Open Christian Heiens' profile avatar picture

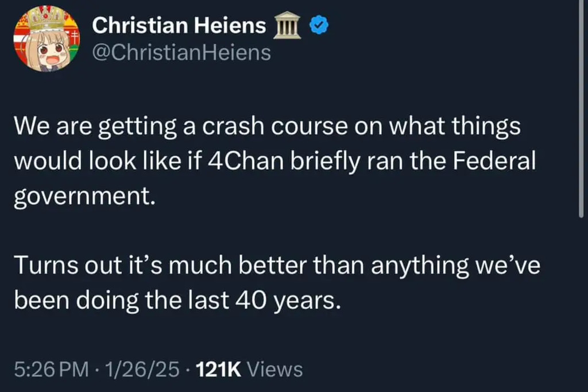click(46, 40)
